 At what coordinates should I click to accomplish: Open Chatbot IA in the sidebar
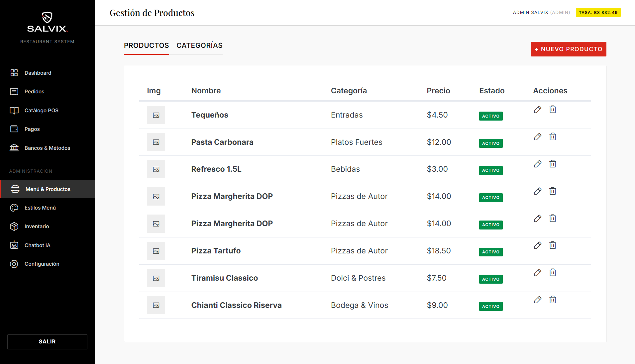(47, 245)
